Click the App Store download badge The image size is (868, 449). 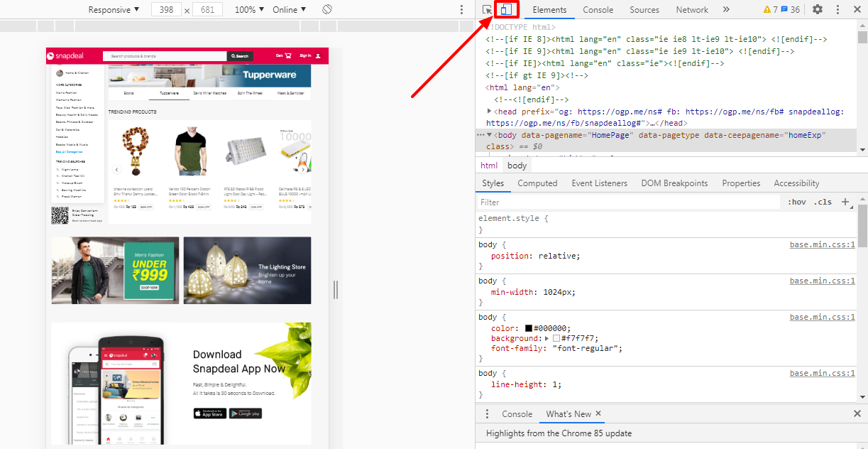(x=209, y=413)
